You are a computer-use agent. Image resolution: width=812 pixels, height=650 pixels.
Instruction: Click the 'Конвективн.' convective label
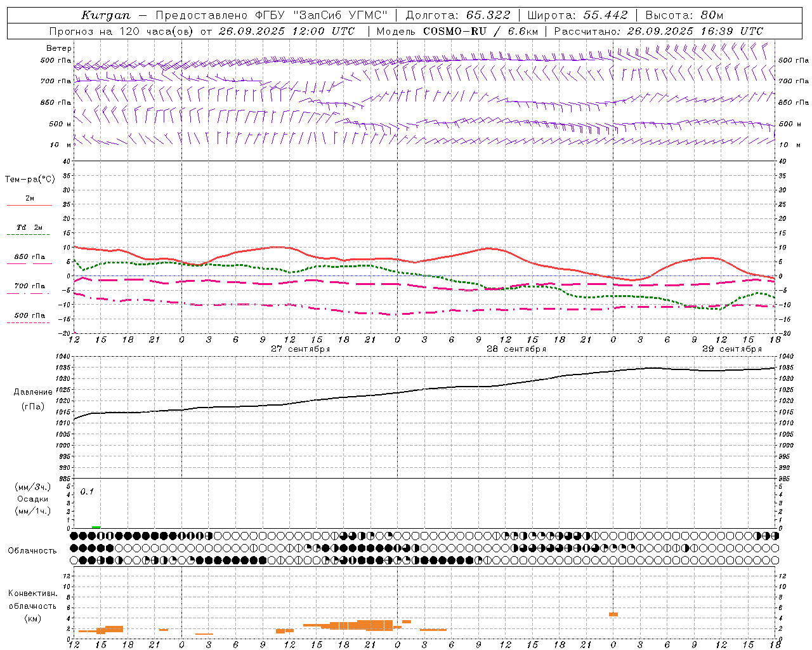click(32, 594)
